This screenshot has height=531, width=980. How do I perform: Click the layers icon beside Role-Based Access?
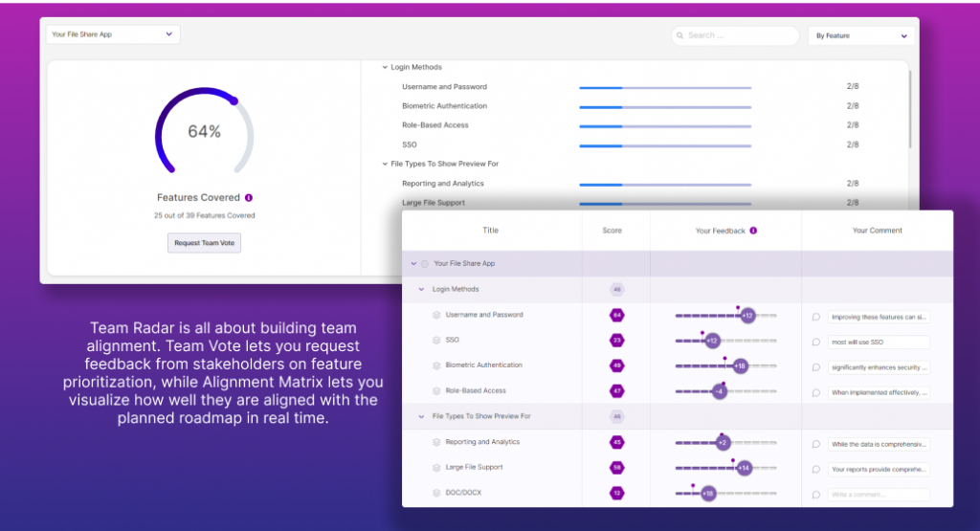click(x=436, y=391)
